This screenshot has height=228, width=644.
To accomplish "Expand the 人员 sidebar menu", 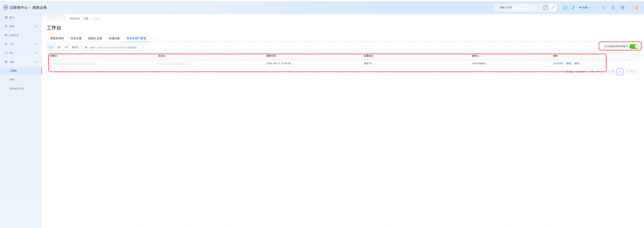I will [36, 44].
